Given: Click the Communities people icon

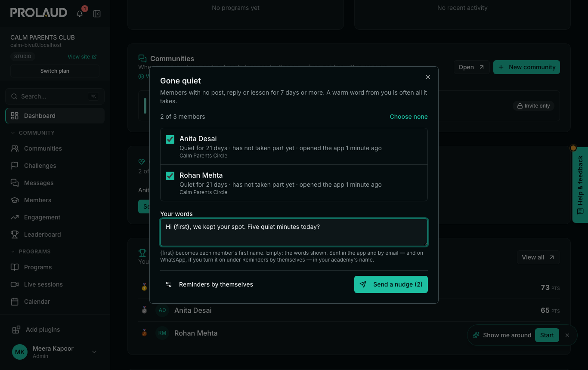Looking at the screenshot, I should 15,148.
